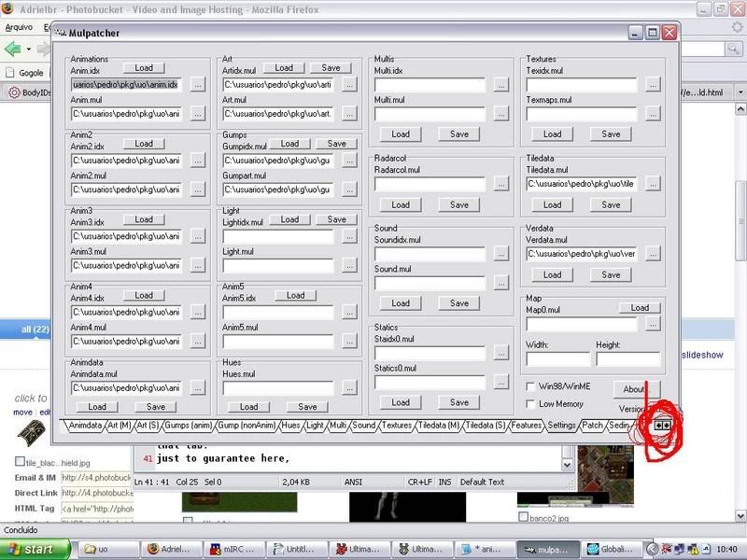Click the tab scroll arrows at bottom right
Image resolution: width=747 pixels, height=560 pixels.
coord(662,425)
